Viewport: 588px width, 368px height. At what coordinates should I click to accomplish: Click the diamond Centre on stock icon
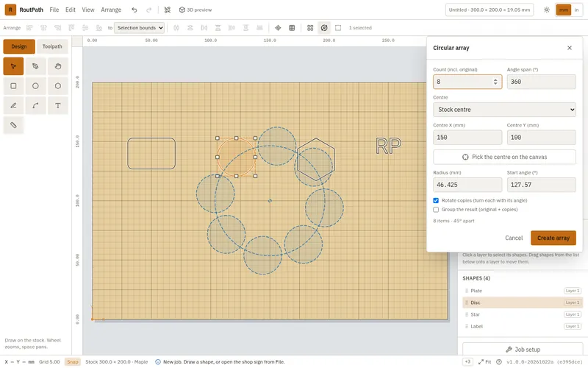278,28
